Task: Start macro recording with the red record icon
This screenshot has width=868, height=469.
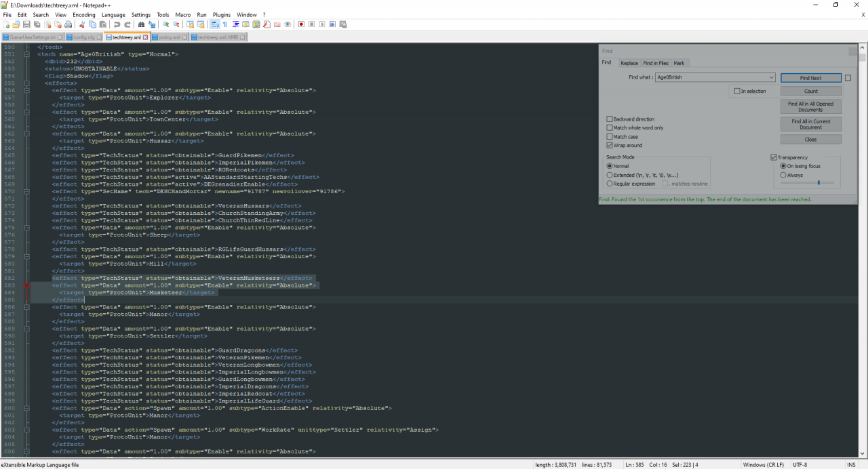Action: (301, 24)
